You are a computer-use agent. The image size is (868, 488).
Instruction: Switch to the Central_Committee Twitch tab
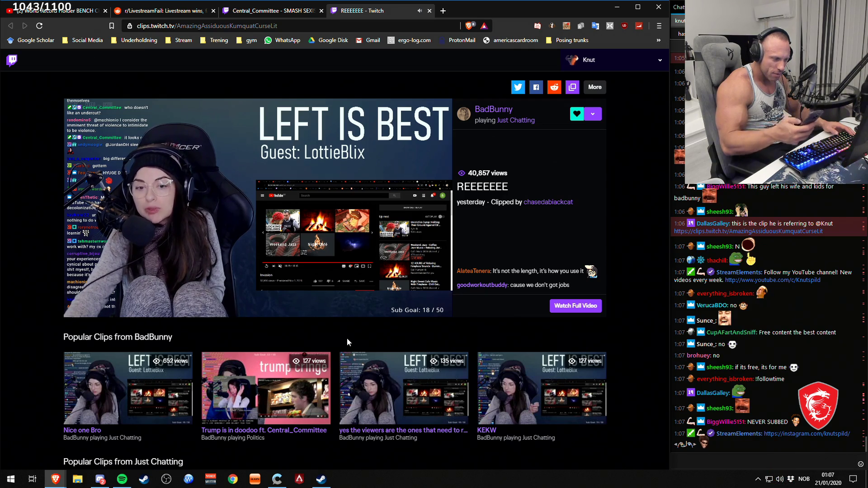tap(273, 11)
